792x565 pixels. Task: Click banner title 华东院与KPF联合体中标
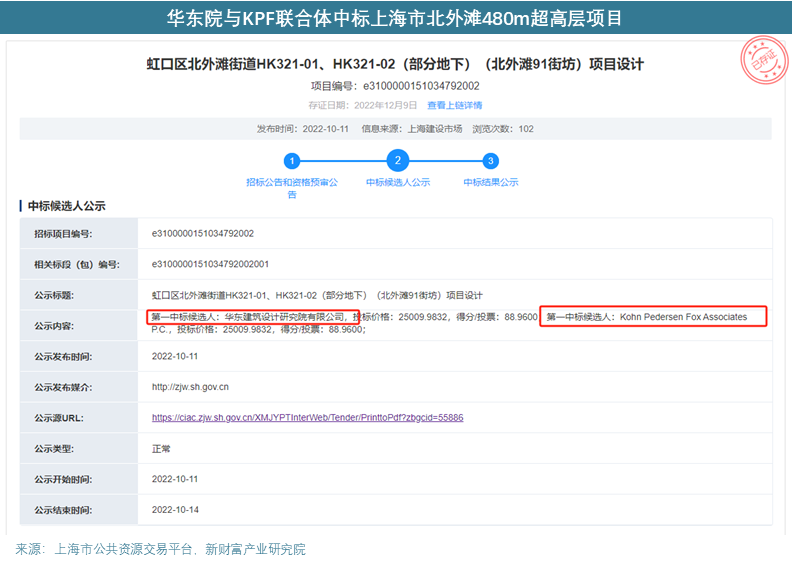(x=394, y=18)
